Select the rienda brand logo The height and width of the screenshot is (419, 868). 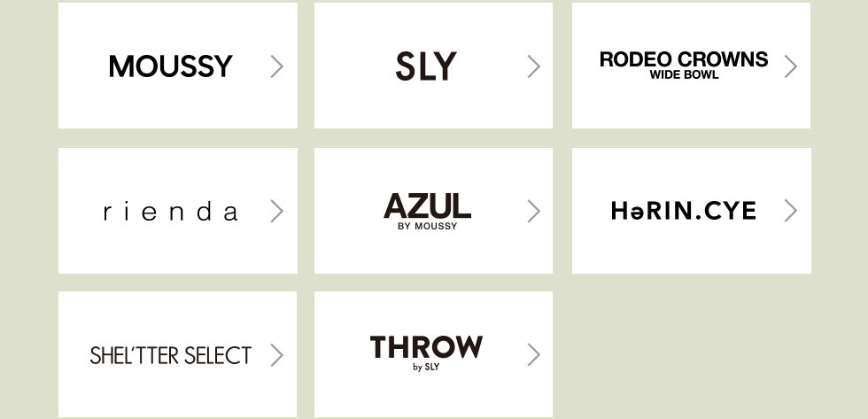pyautogui.click(x=170, y=212)
